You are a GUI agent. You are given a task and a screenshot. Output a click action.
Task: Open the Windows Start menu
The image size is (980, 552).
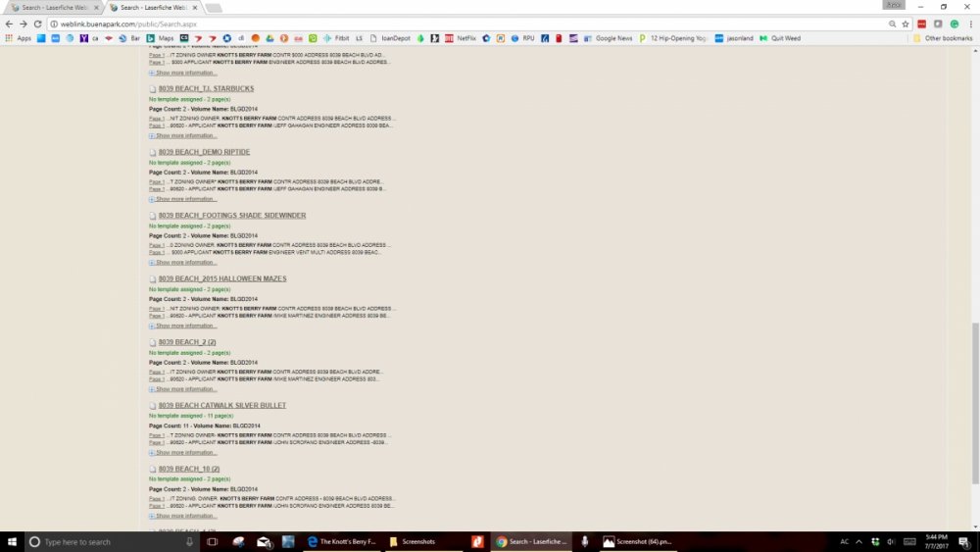[x=12, y=541]
